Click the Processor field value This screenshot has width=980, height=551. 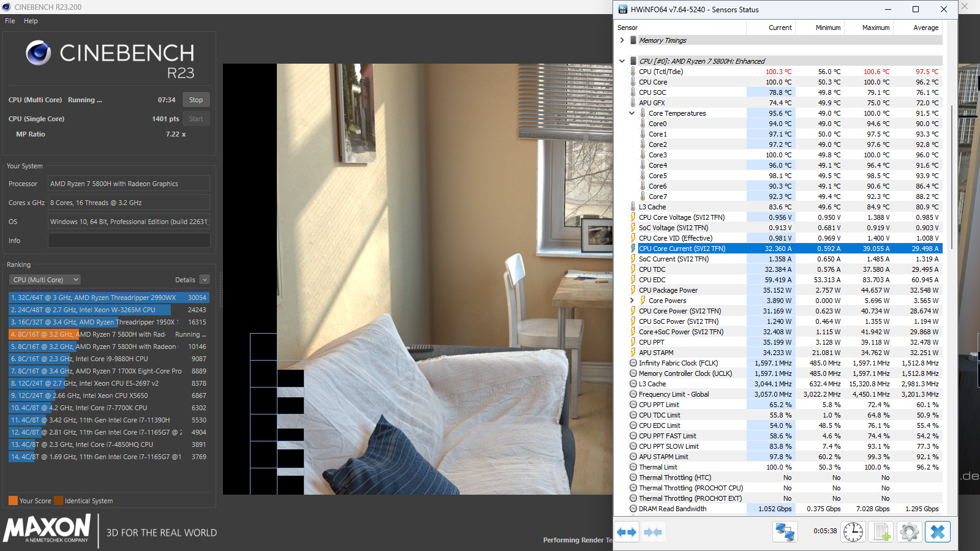coord(129,184)
